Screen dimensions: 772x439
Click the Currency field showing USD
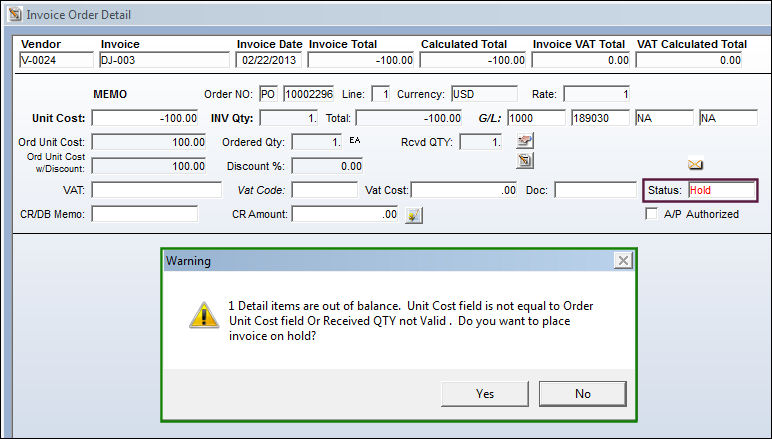[x=484, y=94]
